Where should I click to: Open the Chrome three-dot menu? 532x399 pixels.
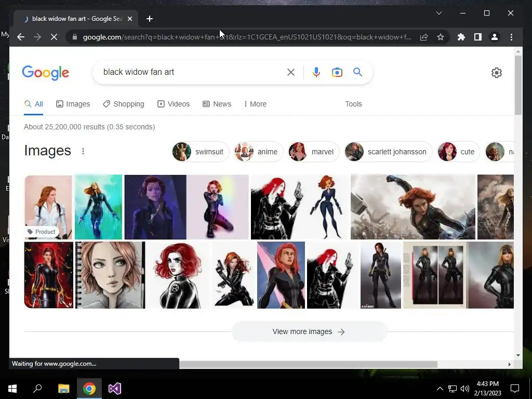(511, 37)
